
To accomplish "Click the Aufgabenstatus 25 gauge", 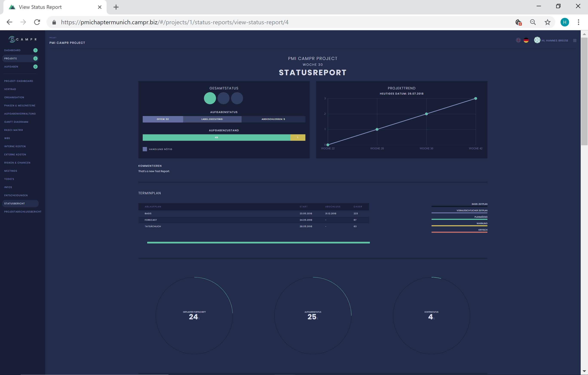I will point(313,315).
